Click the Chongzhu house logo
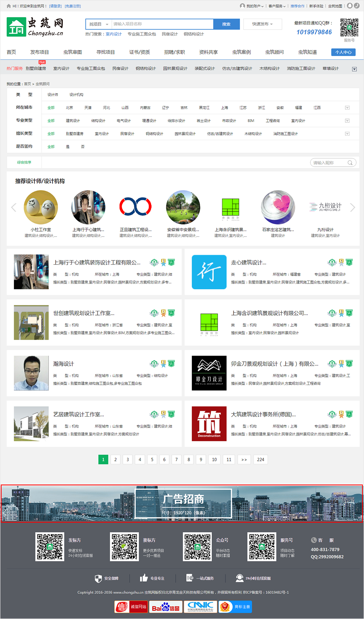364x619 pixels. point(16,27)
